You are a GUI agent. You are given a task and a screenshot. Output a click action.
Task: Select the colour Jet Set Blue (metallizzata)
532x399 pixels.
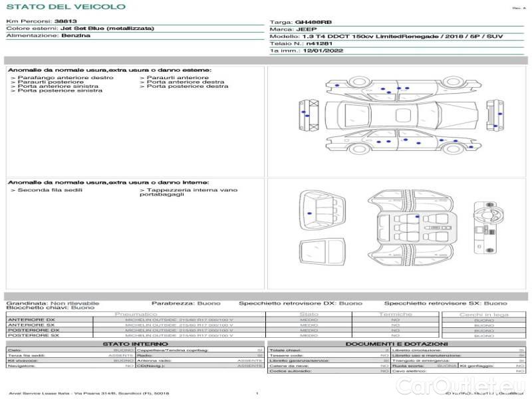107,29
